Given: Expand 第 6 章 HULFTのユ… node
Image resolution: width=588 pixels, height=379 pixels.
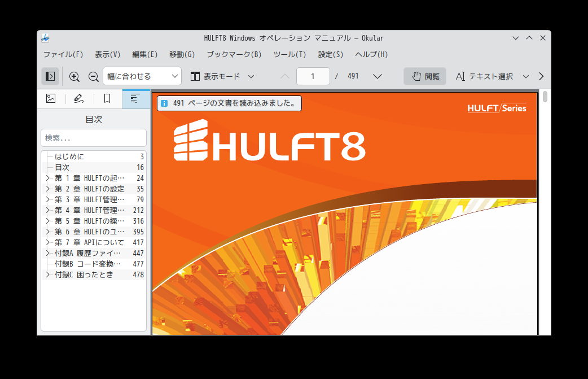Looking at the screenshot, I should point(47,232).
